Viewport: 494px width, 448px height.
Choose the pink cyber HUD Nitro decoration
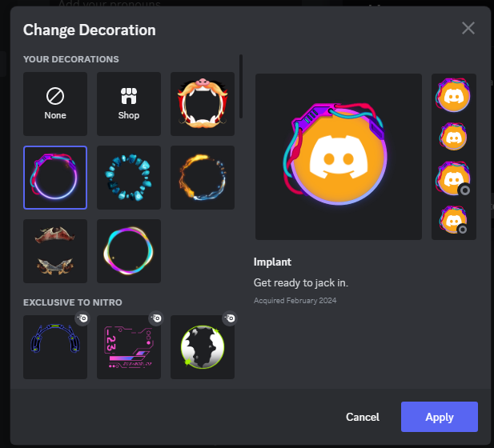(129, 347)
